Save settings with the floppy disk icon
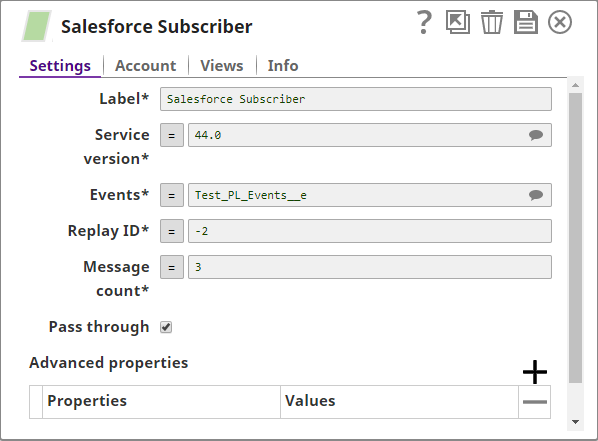 coord(526,22)
